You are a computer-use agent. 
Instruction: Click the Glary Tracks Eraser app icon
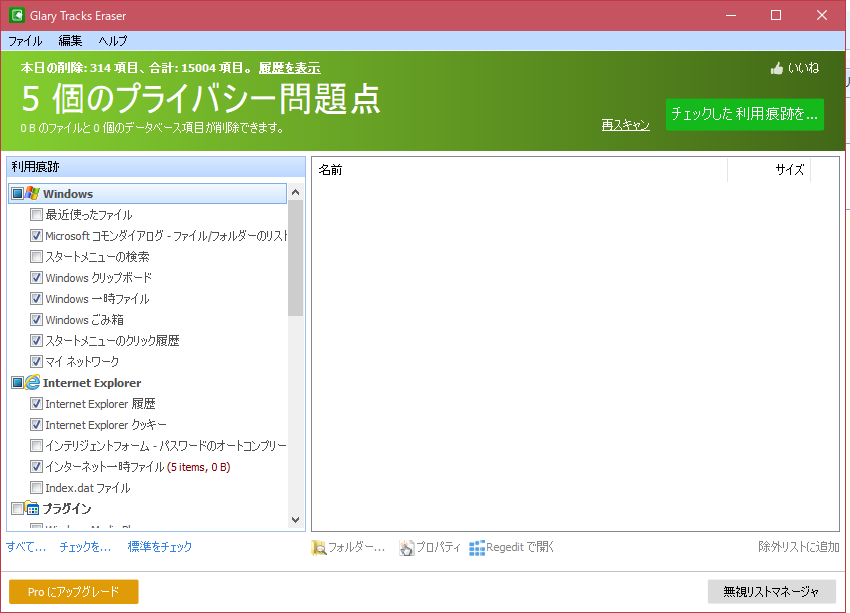pos(17,15)
